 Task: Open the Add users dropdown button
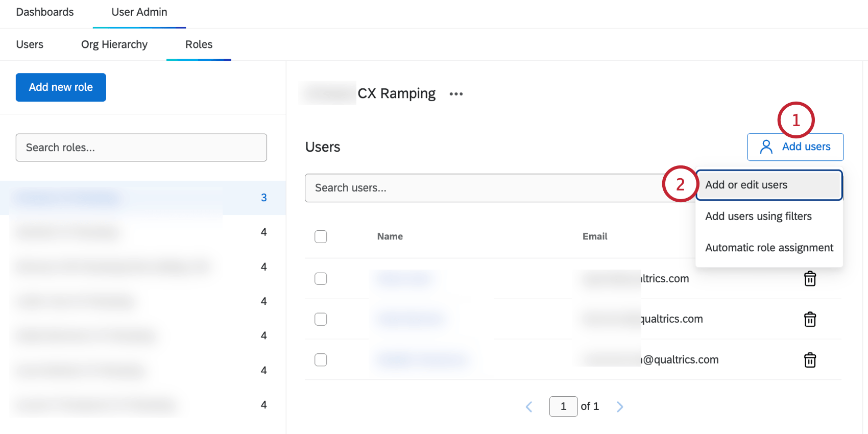795,147
